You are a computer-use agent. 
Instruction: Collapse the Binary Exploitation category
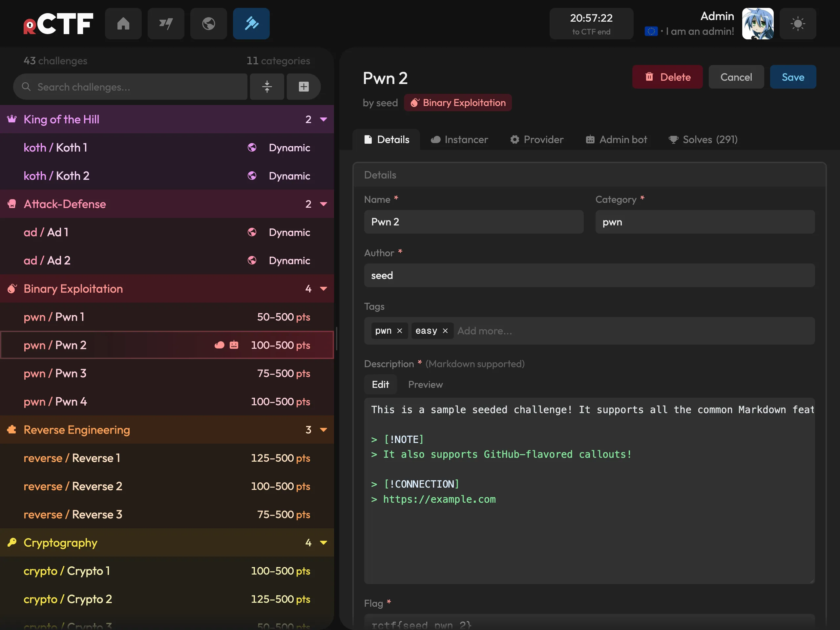(324, 289)
